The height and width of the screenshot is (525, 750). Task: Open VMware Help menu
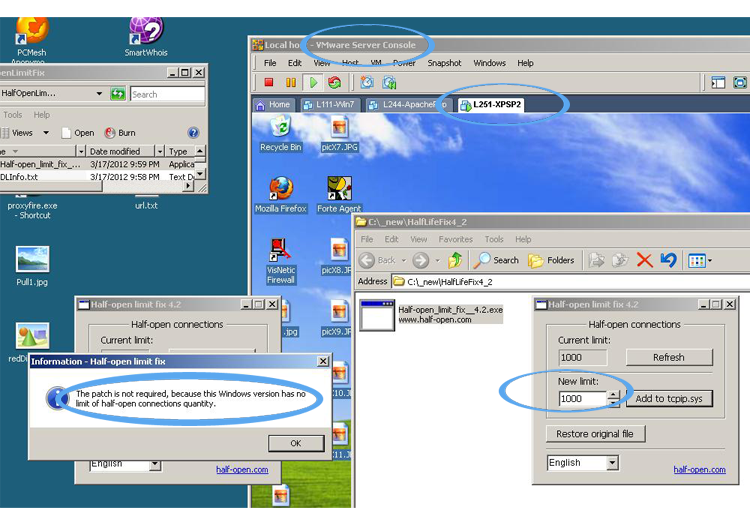(525, 63)
